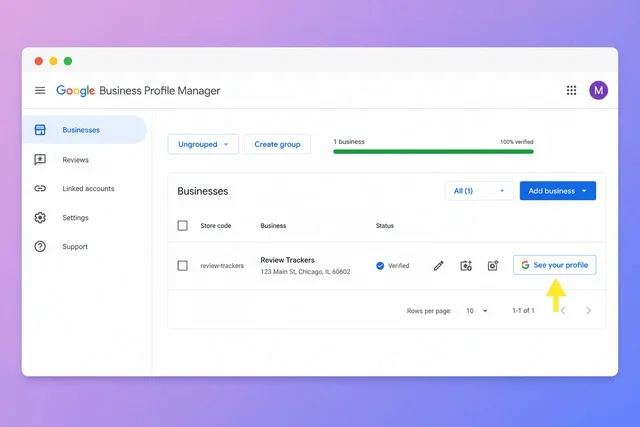Click the 1-1 of 1 pagination text
The width and height of the screenshot is (640, 427).
523,311
